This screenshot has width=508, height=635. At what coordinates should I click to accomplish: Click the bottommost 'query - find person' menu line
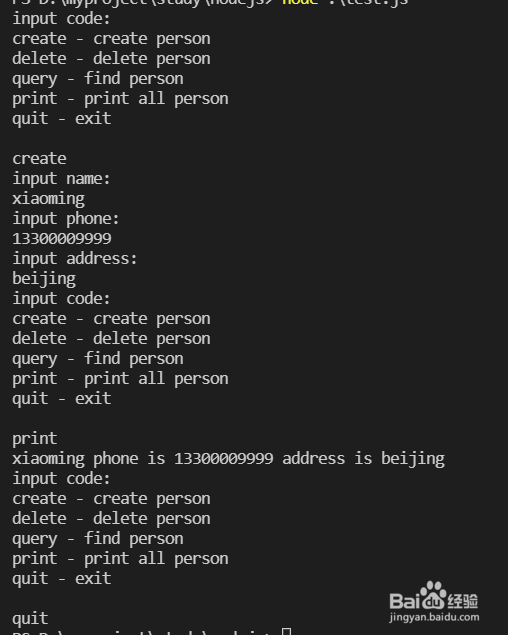(x=98, y=539)
